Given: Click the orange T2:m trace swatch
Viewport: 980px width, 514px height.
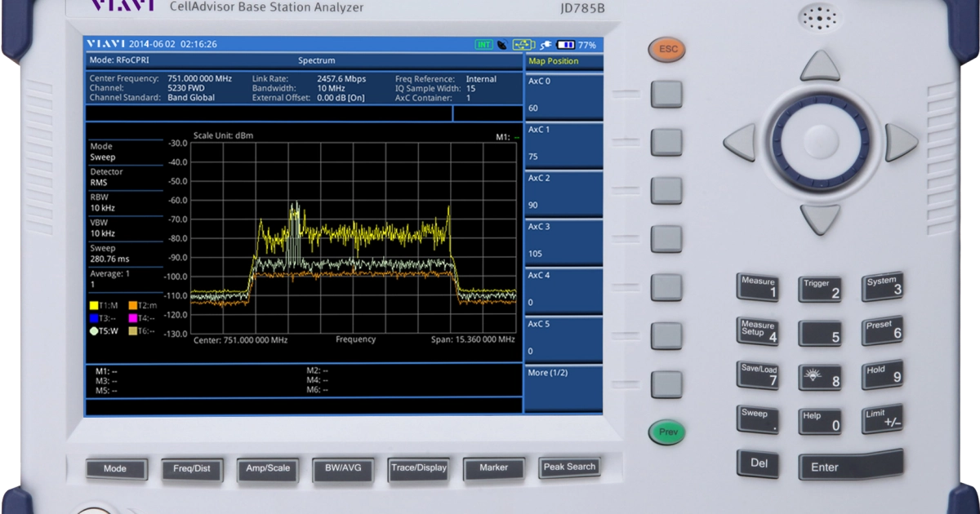Looking at the screenshot, I should pos(132,305).
